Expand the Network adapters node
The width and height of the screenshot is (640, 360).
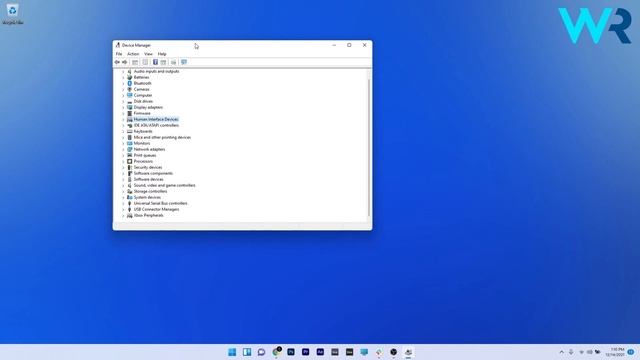coord(123,149)
